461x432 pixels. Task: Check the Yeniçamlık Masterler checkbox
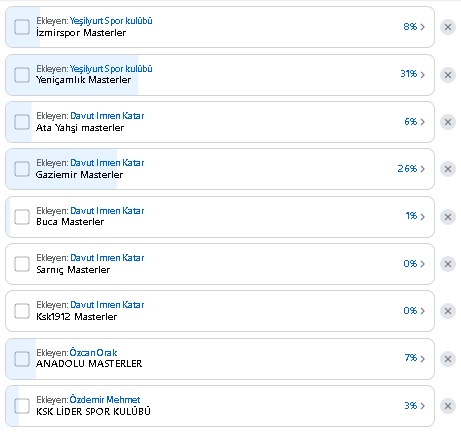click(x=22, y=75)
